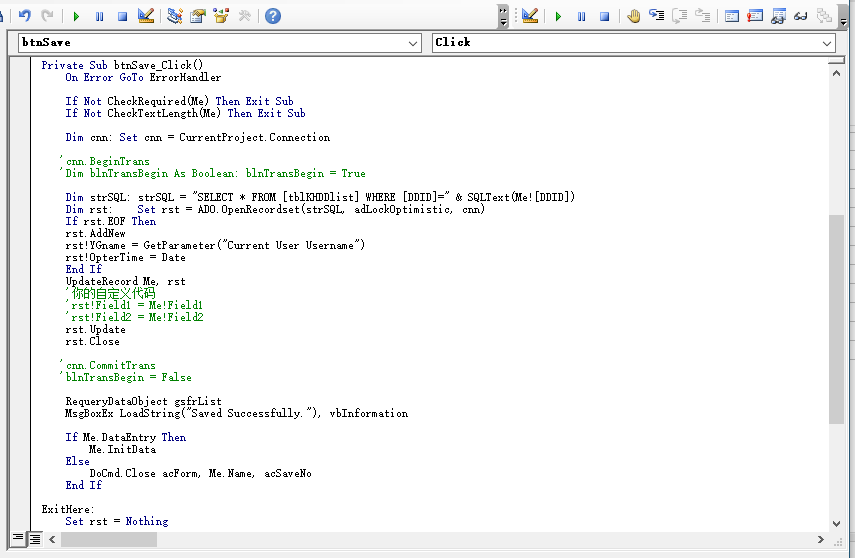855x558 pixels.
Task: Click the grayed Redo arrow
Action: coord(47,16)
